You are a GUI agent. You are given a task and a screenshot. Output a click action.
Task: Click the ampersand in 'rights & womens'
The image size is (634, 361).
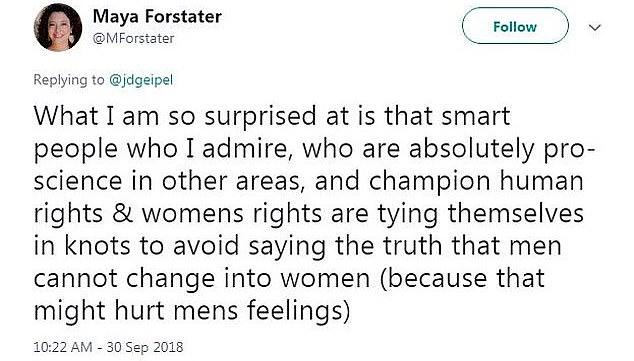pos(123,214)
